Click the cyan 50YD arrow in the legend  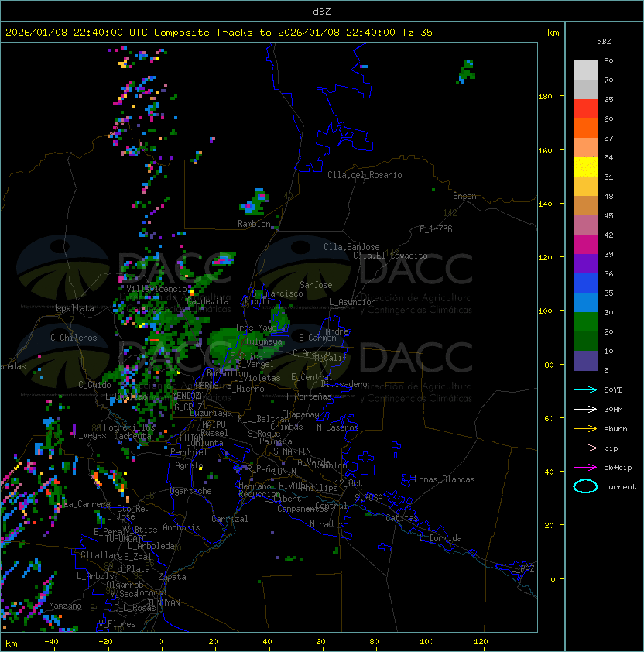[x=585, y=389]
